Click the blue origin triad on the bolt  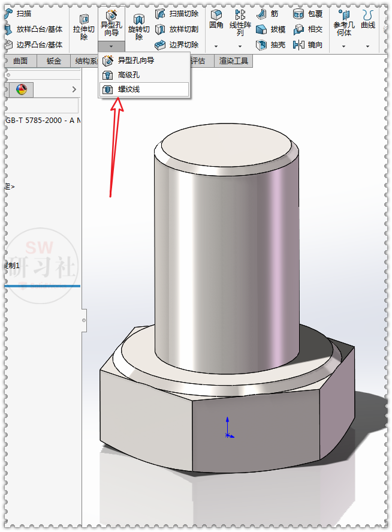(229, 428)
